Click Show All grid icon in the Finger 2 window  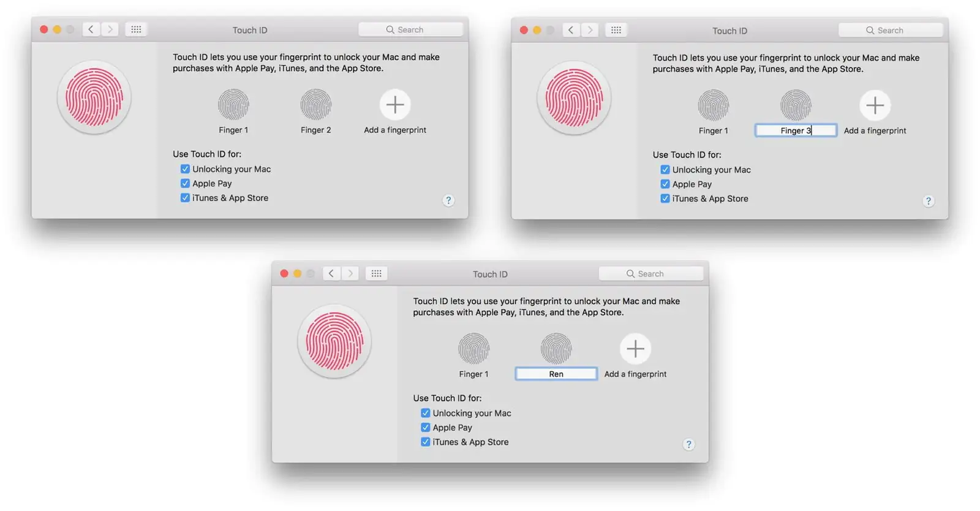pos(136,29)
